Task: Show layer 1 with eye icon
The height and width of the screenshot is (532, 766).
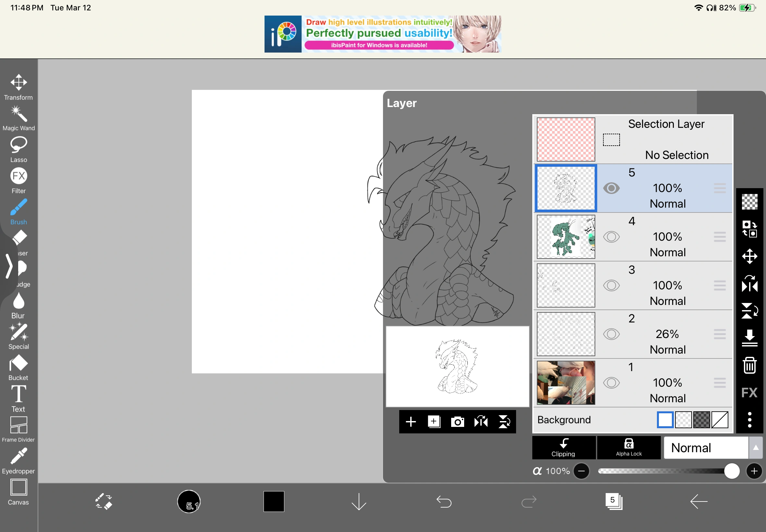Action: coord(611,383)
